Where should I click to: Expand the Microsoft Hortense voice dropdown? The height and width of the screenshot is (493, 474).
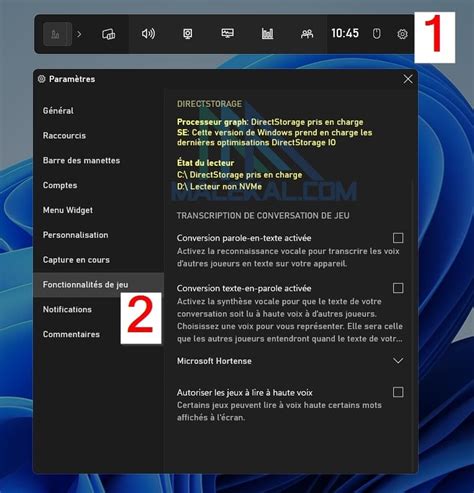(290, 361)
